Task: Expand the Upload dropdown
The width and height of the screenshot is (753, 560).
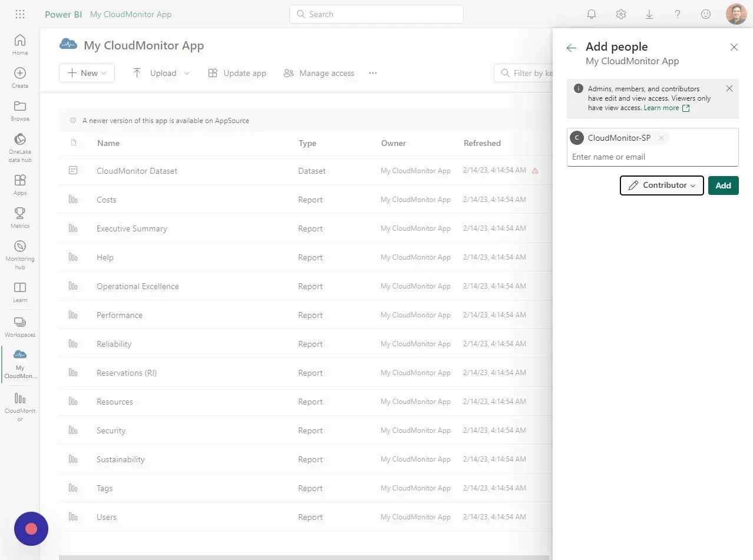Action: (187, 73)
